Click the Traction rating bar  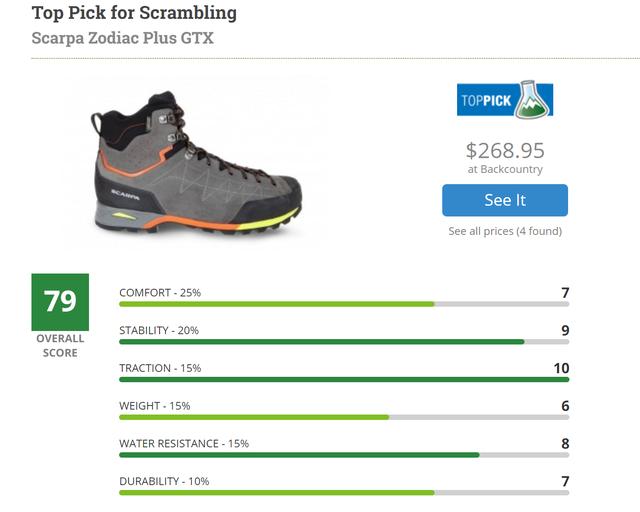click(x=343, y=379)
